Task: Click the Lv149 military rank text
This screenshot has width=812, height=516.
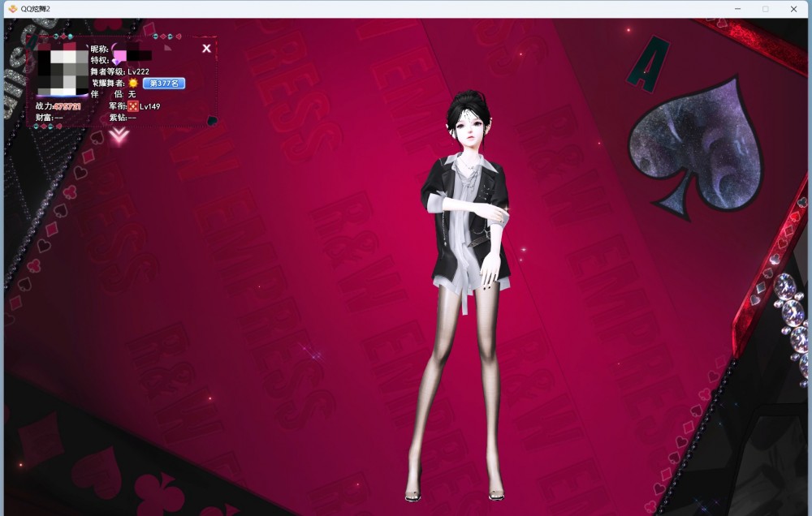Action: point(149,106)
